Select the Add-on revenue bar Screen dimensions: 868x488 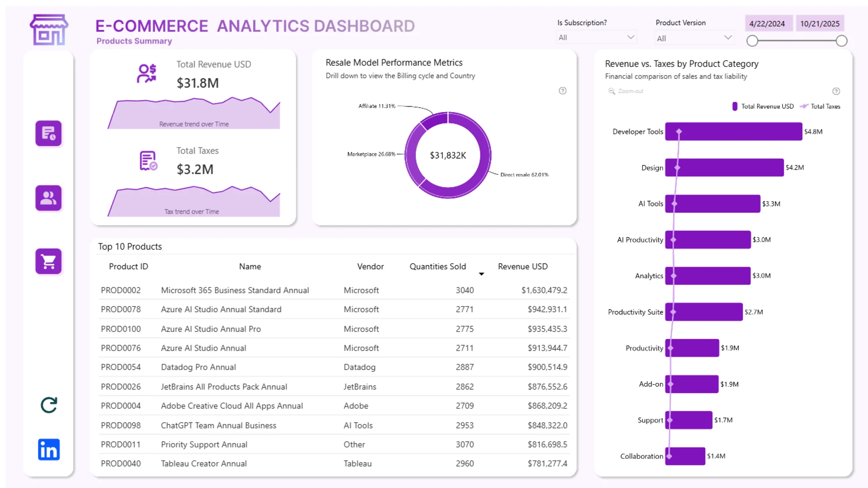tap(692, 384)
